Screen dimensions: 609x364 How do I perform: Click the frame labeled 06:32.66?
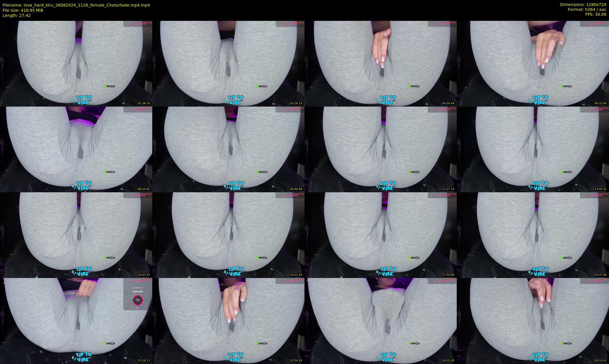[533, 63]
